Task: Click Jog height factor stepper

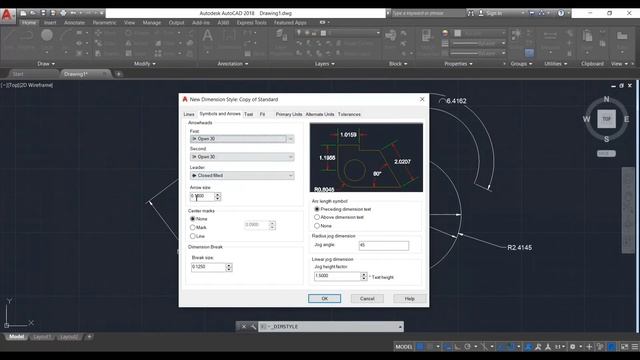Action: 364,276
